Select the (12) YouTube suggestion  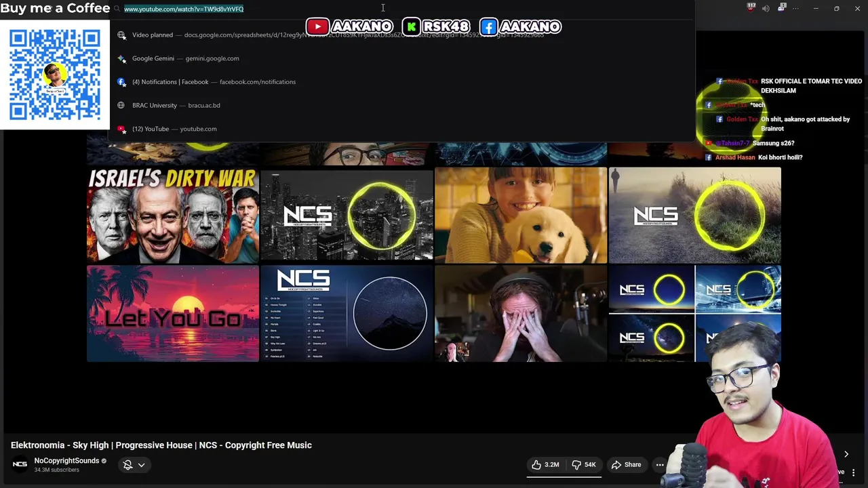point(400,129)
